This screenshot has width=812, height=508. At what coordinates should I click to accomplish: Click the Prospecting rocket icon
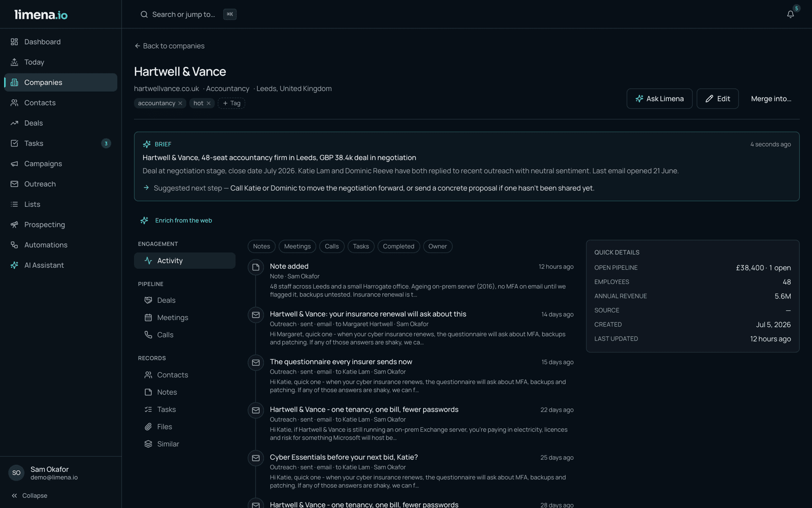14,225
